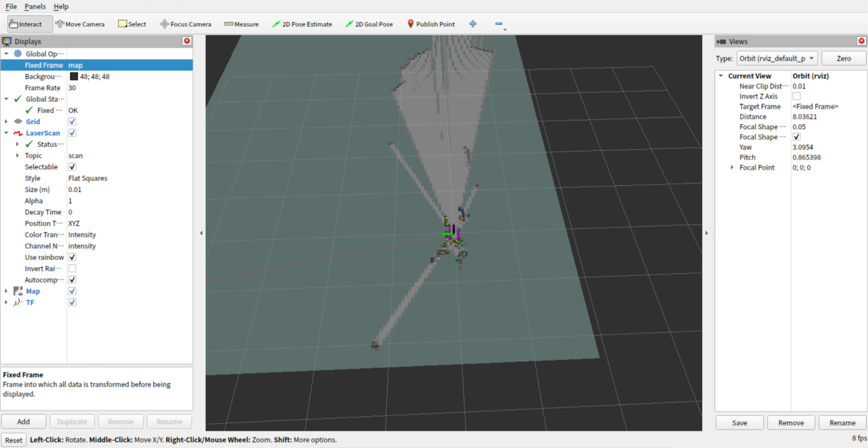
Task: Toggle the Map display checkbox
Action: [x=72, y=291]
